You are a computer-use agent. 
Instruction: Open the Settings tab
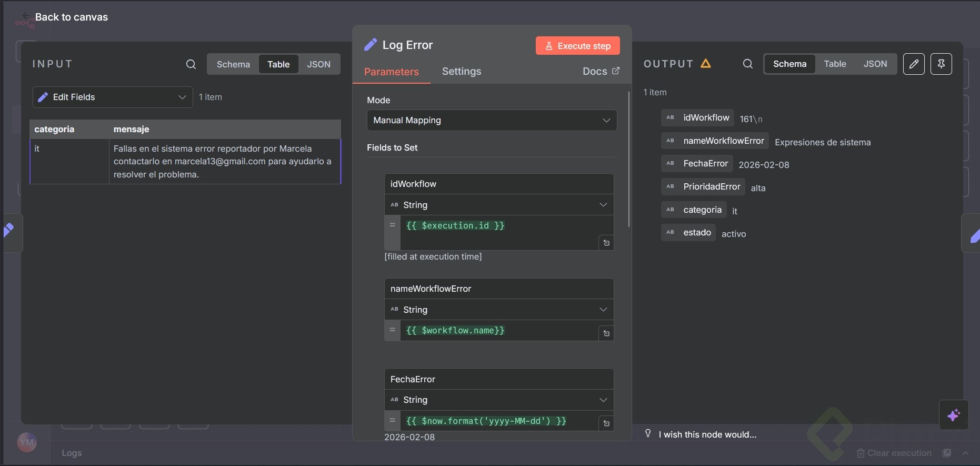462,72
